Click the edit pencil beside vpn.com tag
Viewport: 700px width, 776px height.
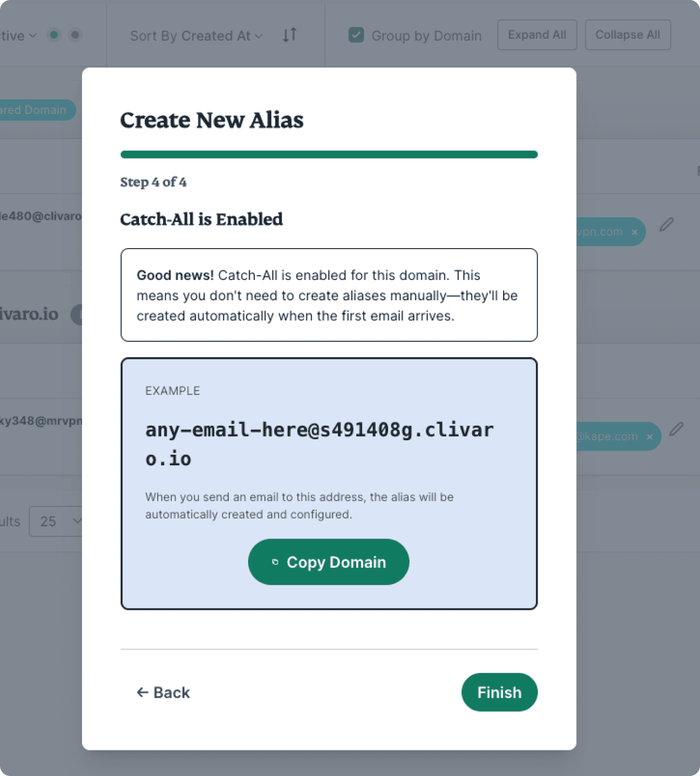click(x=666, y=225)
